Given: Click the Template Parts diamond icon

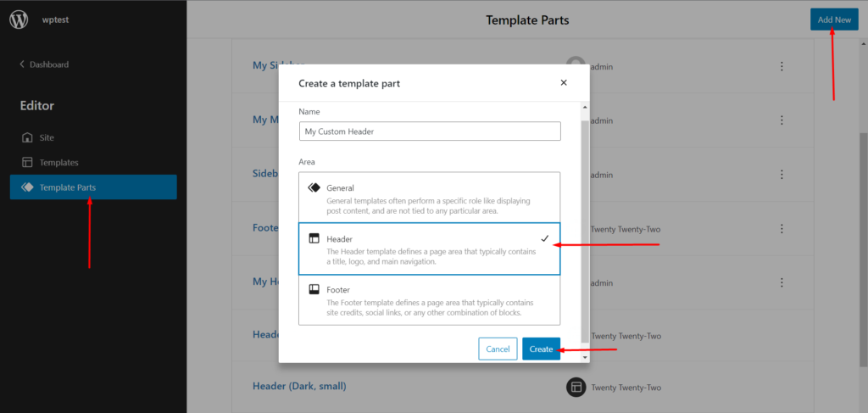Looking at the screenshot, I should [27, 187].
